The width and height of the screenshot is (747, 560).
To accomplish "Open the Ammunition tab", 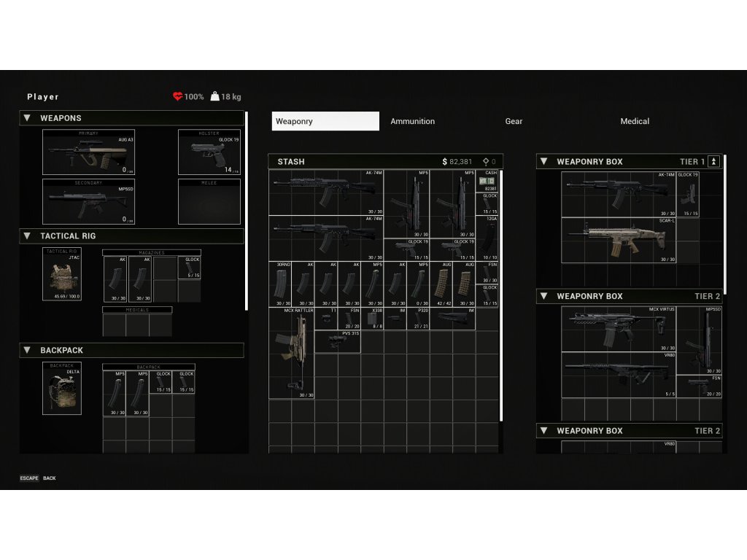I will tap(413, 121).
